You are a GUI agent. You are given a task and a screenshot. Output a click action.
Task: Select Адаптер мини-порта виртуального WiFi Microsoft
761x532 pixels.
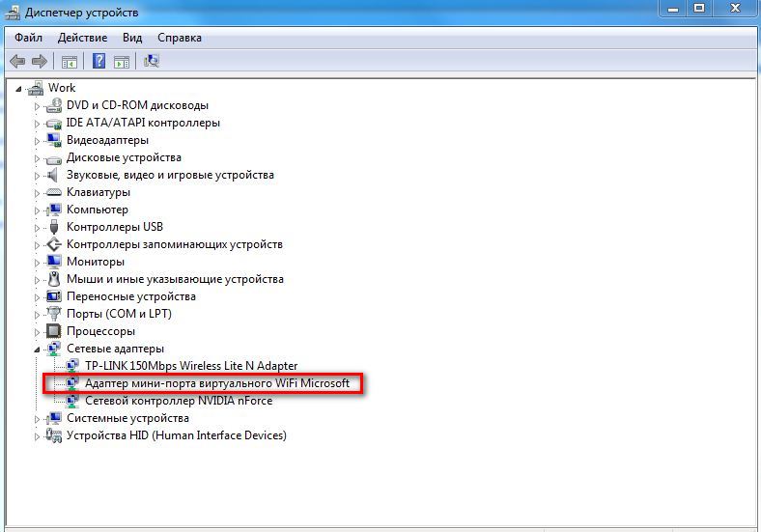(216, 383)
